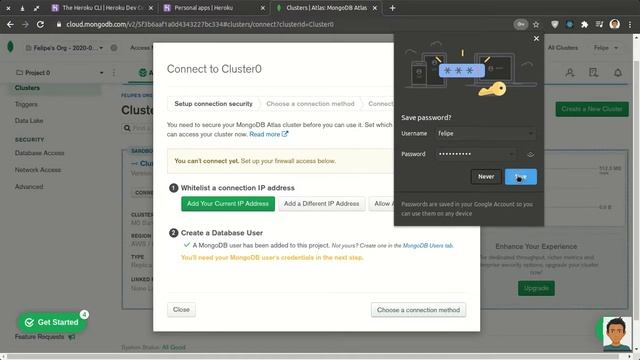The width and height of the screenshot is (640, 360).
Task: Open the media control playlist icon
Action: tap(599, 24)
